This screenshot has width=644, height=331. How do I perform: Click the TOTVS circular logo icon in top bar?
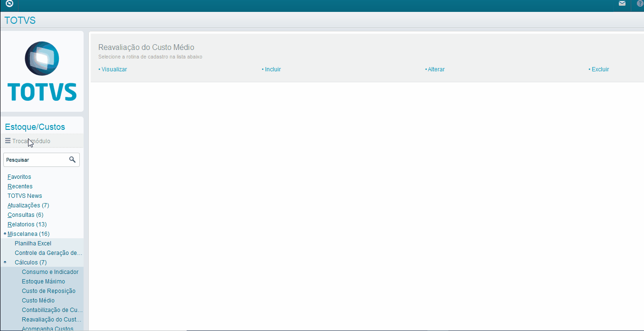9,3
